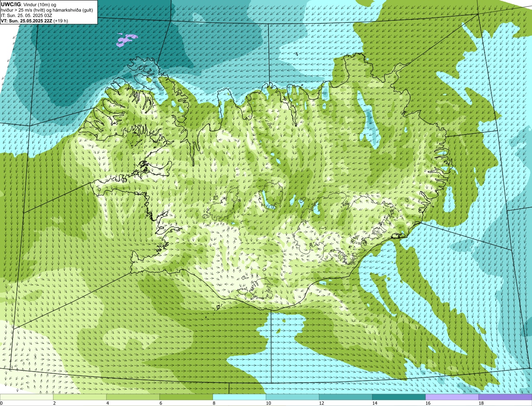Screen dimensions: 532x406
Task: Click the 14–16 m/s dark teal legend swatch
Action: click(399, 397)
